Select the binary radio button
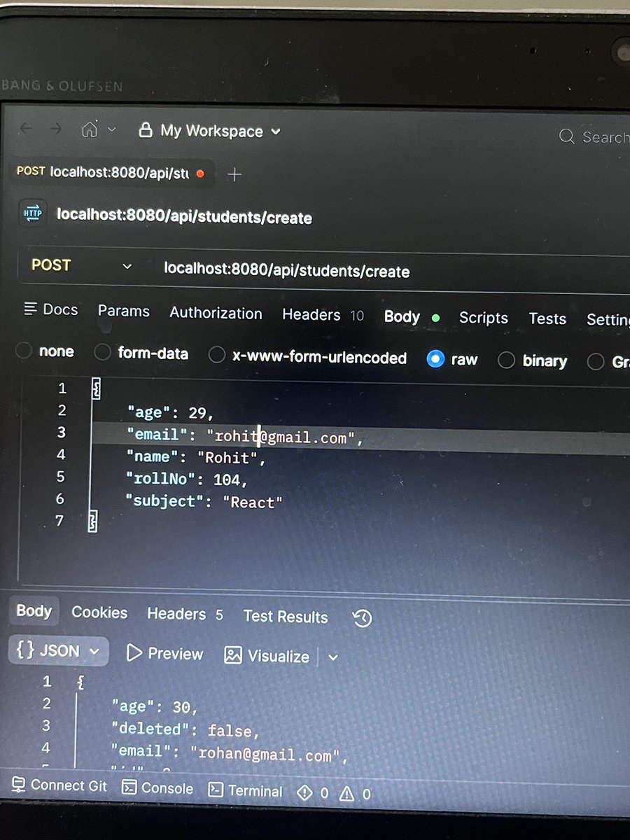The image size is (630, 840). point(506,360)
